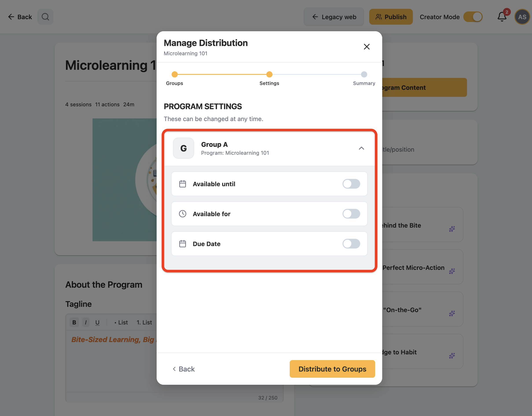This screenshot has width=532, height=416.
Task: Click Back in the dialog footer
Action: (184, 369)
